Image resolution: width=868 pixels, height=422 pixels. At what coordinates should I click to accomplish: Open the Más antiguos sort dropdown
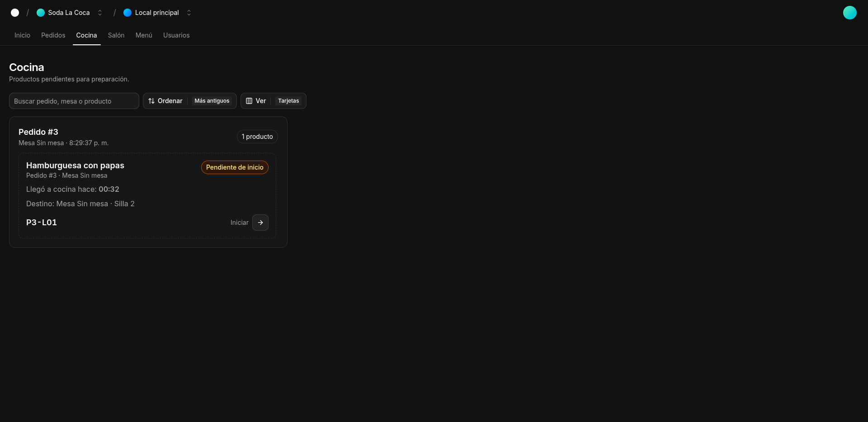tap(212, 101)
